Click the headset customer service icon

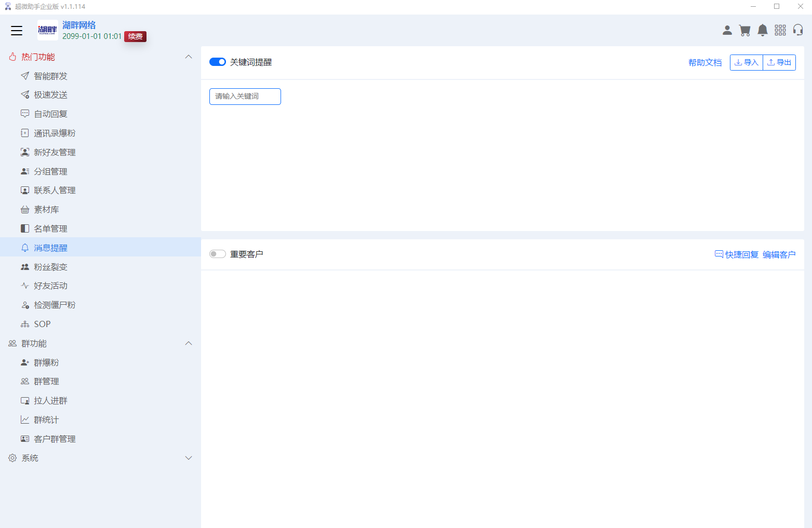pyautogui.click(x=798, y=31)
